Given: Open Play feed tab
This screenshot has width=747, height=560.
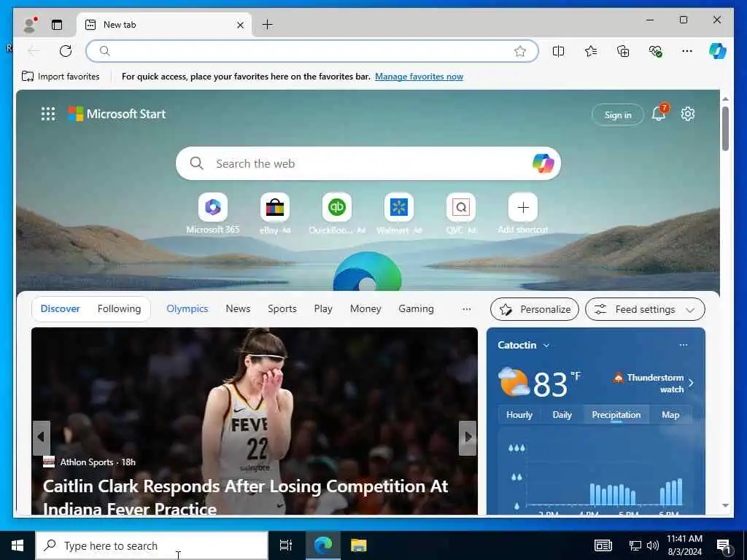Looking at the screenshot, I should tap(323, 308).
